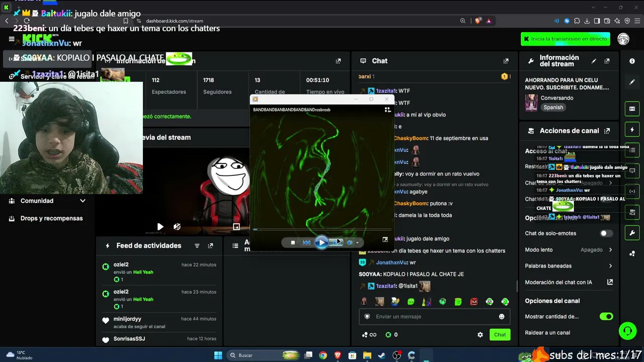Open media player volume dropdown arrow
This screenshot has width=644, height=362.
pos(357,243)
